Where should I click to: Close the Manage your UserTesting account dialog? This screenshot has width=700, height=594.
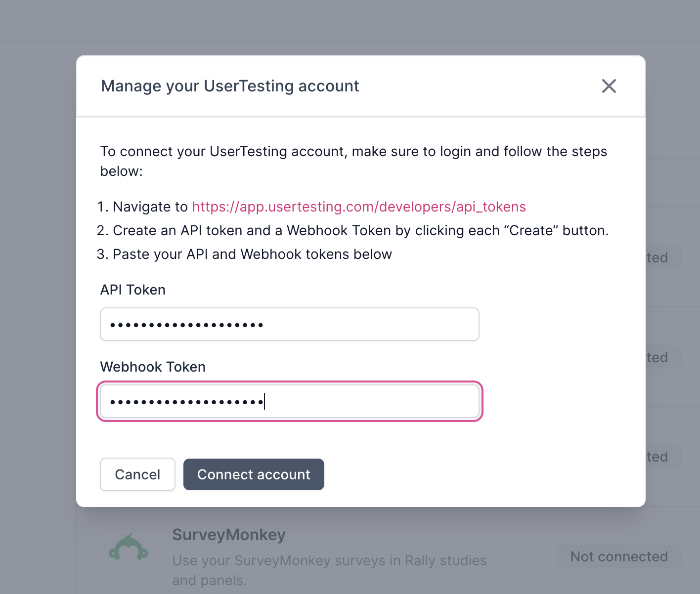pyautogui.click(x=609, y=86)
